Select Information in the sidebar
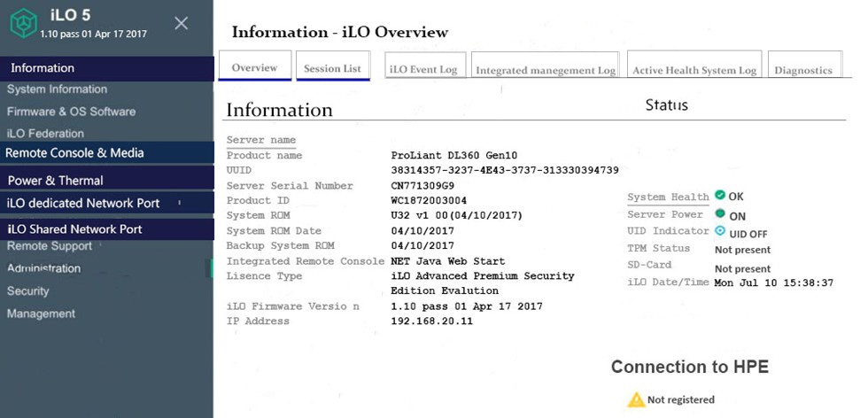 click(107, 69)
